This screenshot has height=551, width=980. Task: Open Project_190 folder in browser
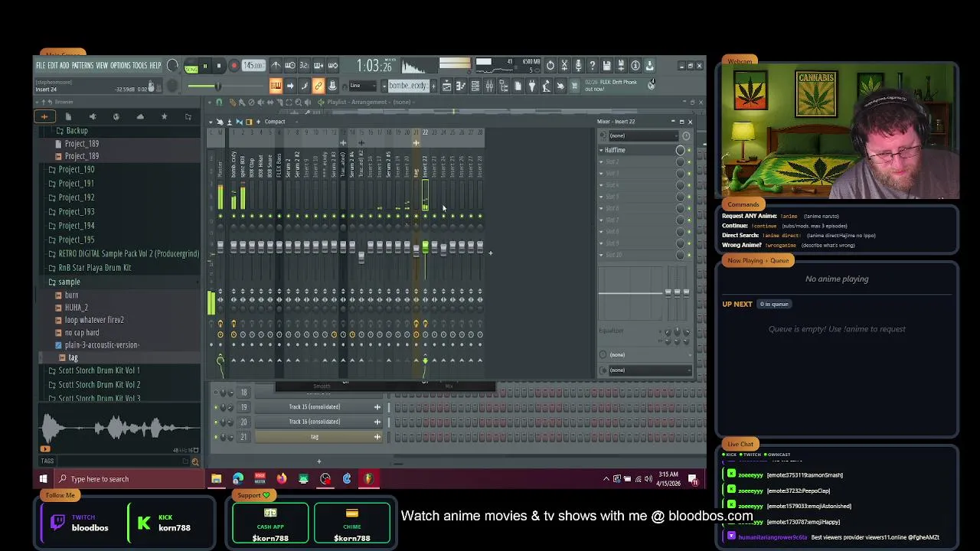pyautogui.click(x=77, y=169)
